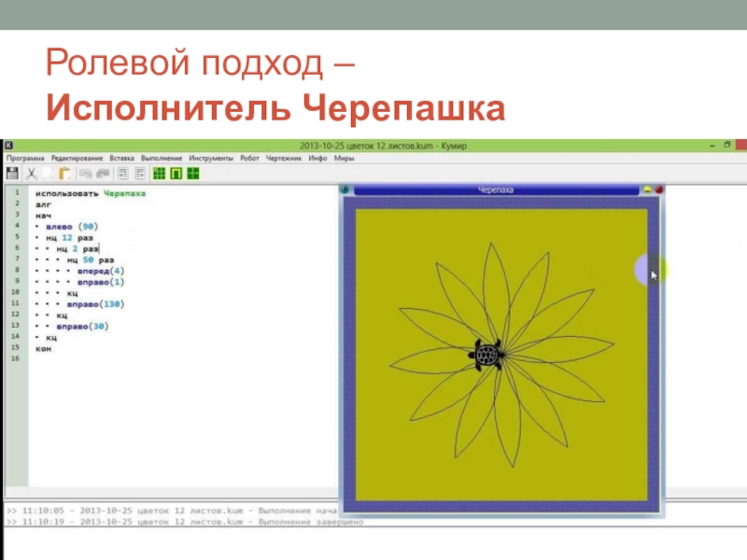
Task: Open the Программа menu
Action: [25, 158]
